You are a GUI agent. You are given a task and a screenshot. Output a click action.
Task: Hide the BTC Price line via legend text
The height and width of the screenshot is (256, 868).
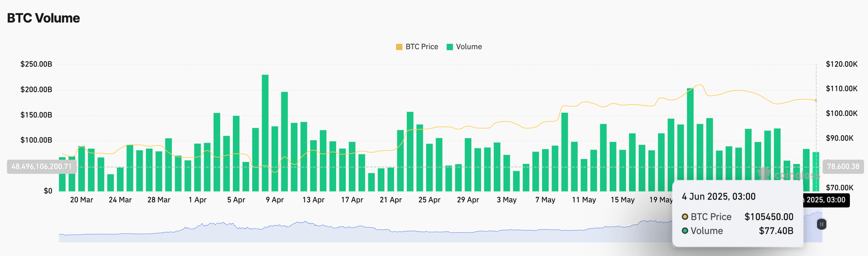pyautogui.click(x=422, y=47)
